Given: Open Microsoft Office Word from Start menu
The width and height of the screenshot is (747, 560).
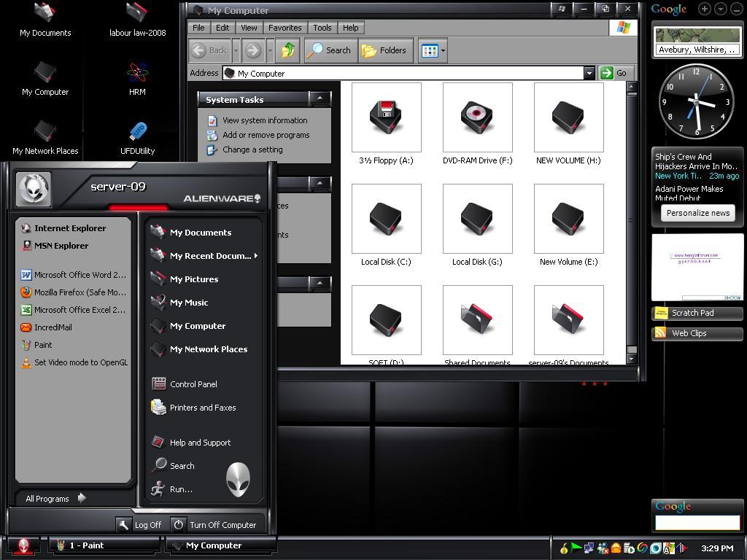Looking at the screenshot, I should (74, 275).
